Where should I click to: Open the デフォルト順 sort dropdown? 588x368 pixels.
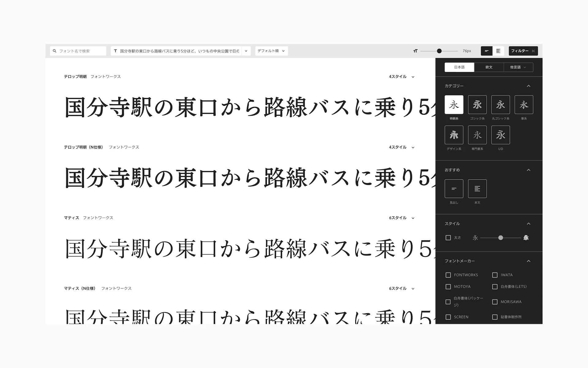[271, 51]
